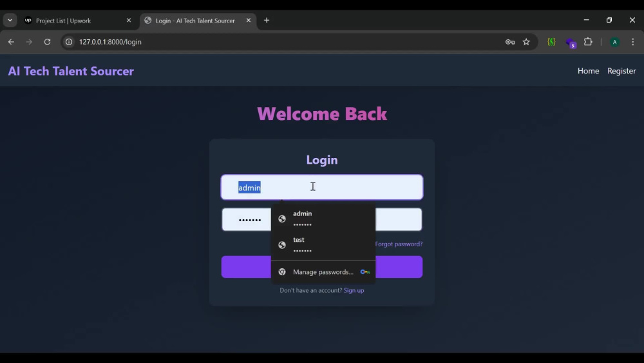Image resolution: width=644 pixels, height=363 pixels.
Task: Open the Register nav link
Action: (621, 71)
